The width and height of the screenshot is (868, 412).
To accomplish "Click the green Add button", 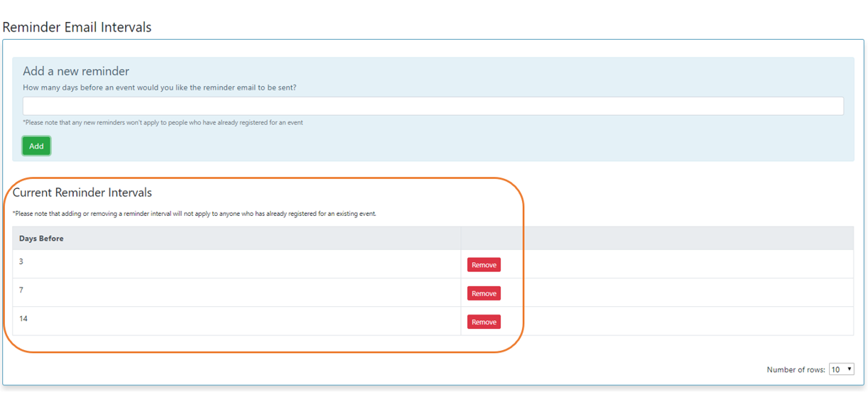I will 36,146.
